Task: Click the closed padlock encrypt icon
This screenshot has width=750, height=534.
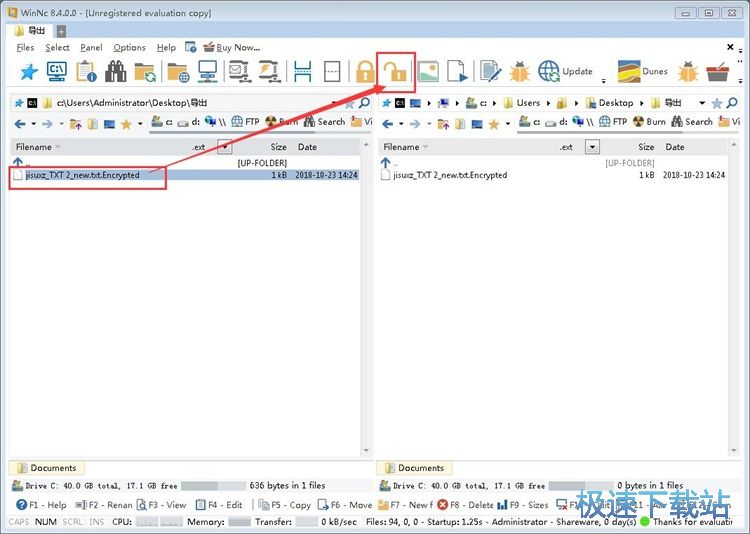Action: click(365, 71)
